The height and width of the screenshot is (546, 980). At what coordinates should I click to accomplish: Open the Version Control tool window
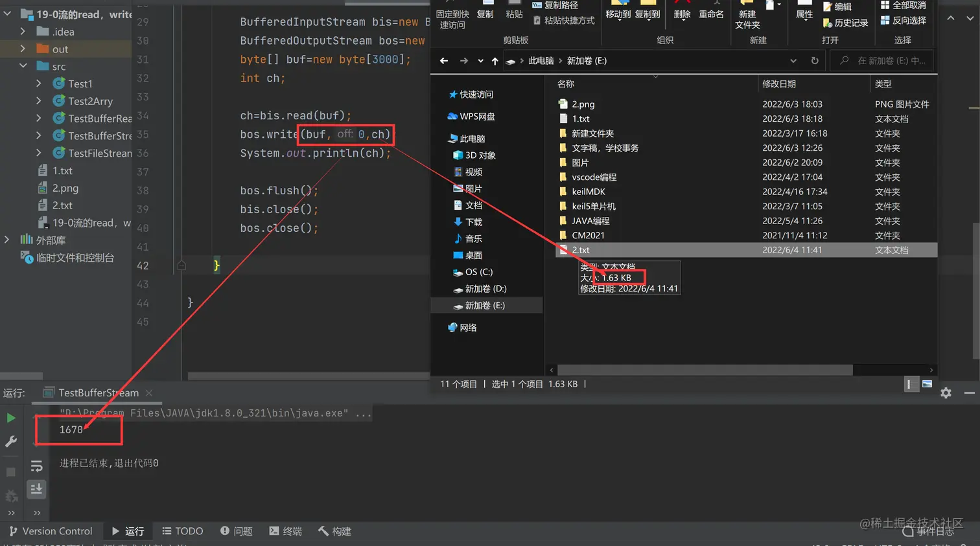[51, 531]
